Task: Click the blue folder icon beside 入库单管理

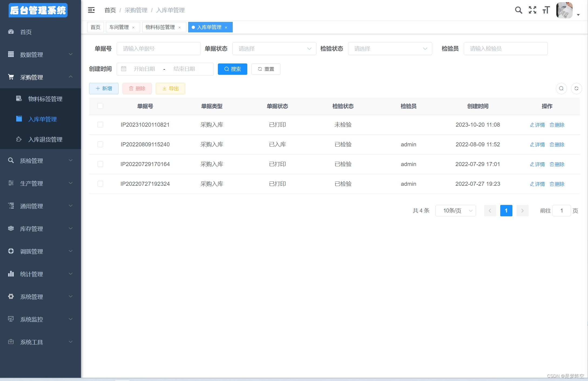Action: [x=19, y=119]
